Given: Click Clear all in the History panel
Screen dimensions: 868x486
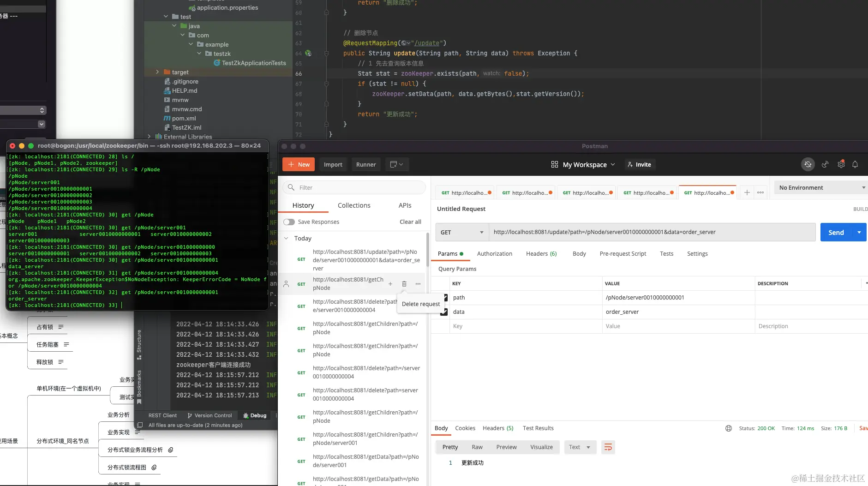Looking at the screenshot, I should (410, 222).
